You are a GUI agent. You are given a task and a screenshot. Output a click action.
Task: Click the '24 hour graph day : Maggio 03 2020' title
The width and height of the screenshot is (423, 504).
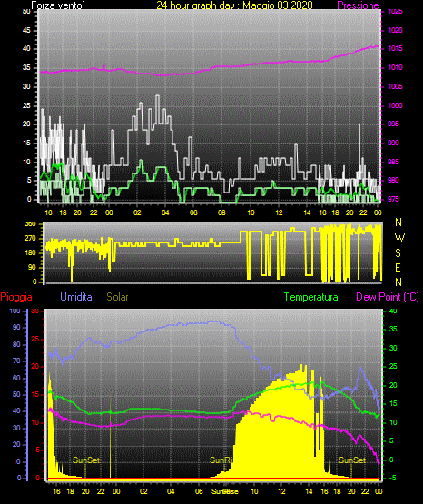coord(234,5)
